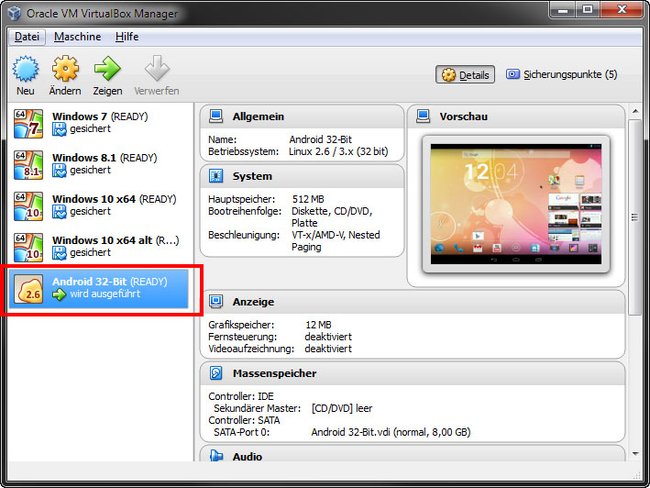Select the Android 32-Bit (READY) machine entry
The width and height of the screenshot is (650, 488).
tap(99, 289)
